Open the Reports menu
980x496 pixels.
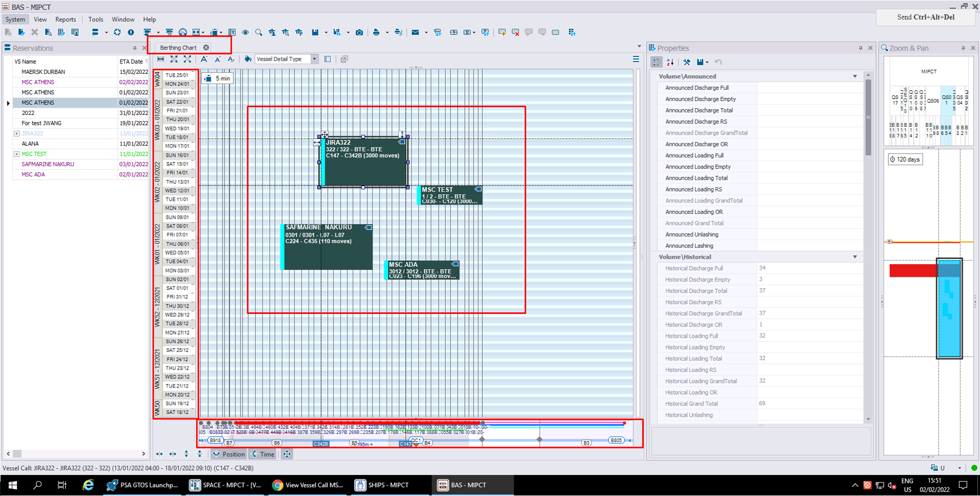[x=66, y=19]
